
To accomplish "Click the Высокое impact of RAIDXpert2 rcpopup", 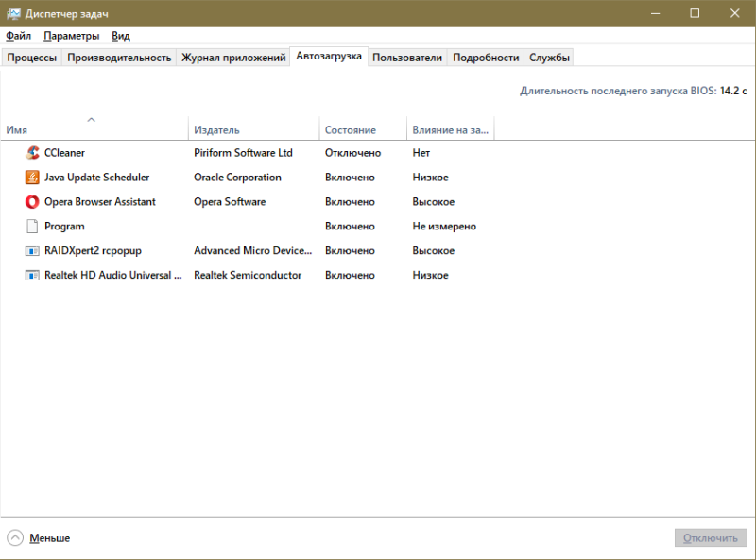I will point(434,250).
